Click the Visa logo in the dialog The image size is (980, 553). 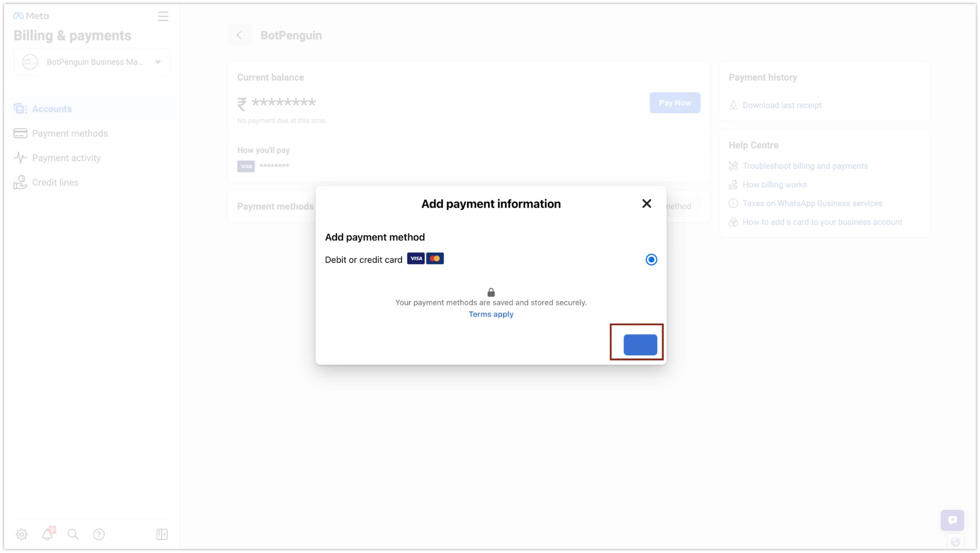(x=416, y=259)
